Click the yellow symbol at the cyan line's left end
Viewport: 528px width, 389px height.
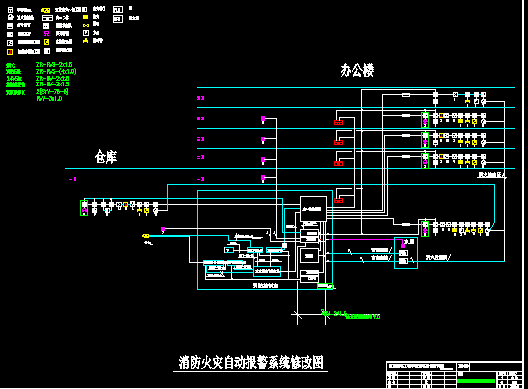click(x=145, y=236)
